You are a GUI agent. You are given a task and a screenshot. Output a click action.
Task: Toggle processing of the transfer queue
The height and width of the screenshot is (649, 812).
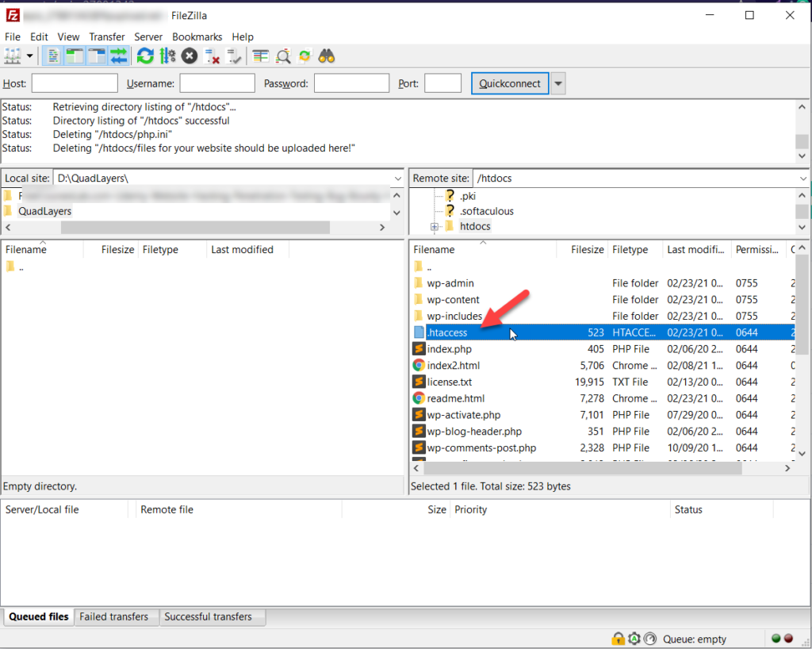point(167,56)
